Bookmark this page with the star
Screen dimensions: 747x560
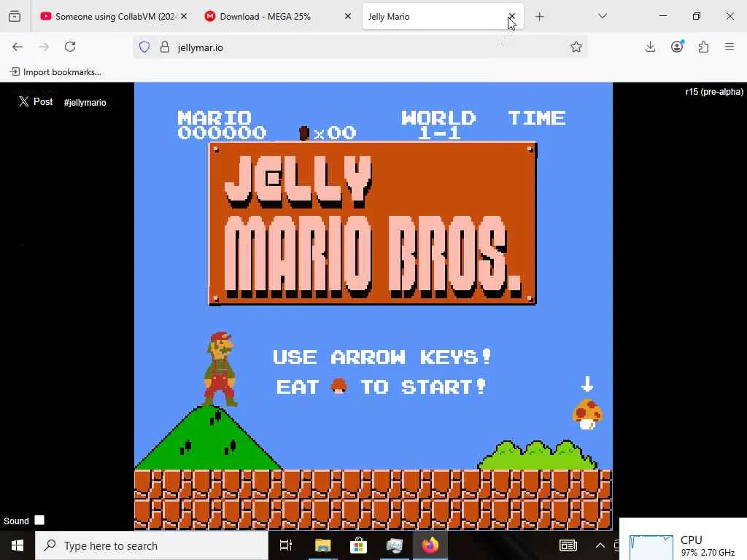(x=576, y=47)
